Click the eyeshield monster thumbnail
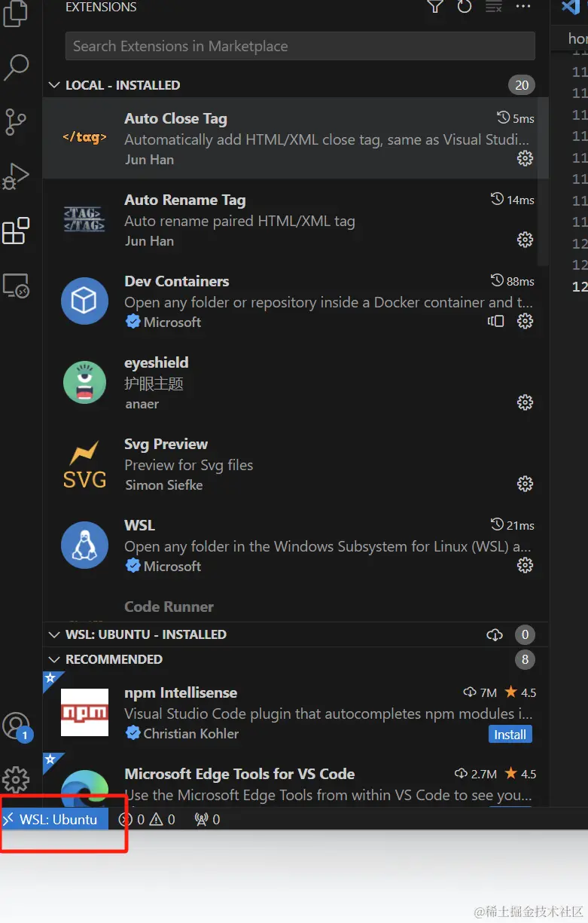 point(84,383)
